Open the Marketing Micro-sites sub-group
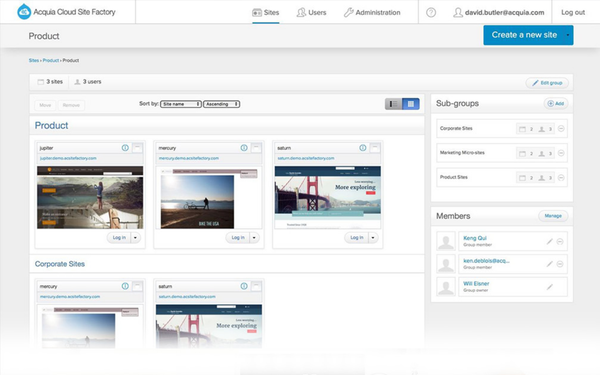 coord(462,153)
